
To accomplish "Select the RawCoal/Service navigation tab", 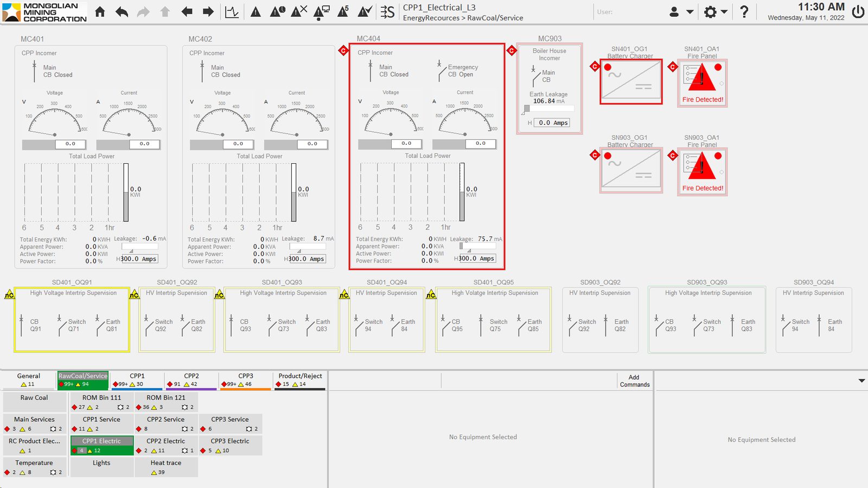I will 83,380.
